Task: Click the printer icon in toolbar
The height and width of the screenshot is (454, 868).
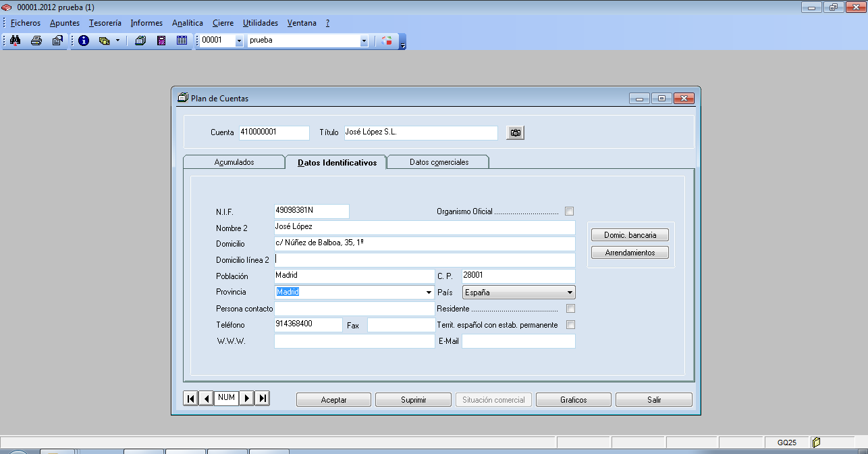Action: [36, 41]
